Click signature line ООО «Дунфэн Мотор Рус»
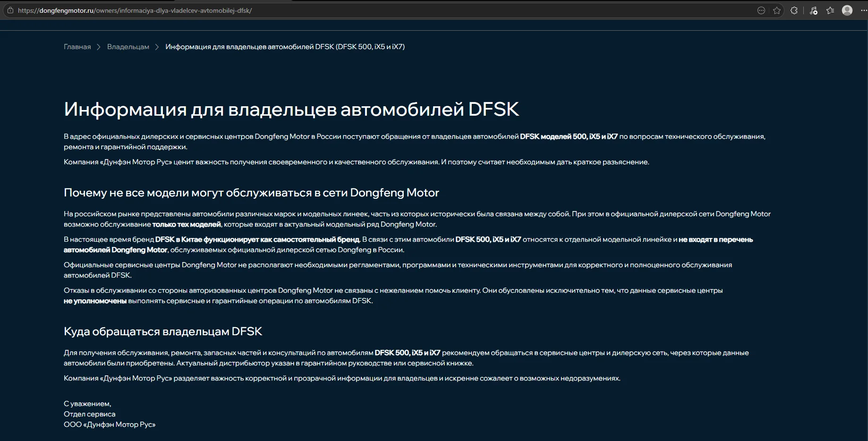This screenshot has width=868, height=441. coord(110,424)
